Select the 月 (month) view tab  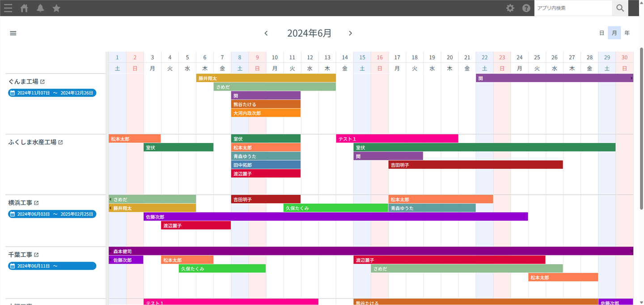(x=614, y=33)
